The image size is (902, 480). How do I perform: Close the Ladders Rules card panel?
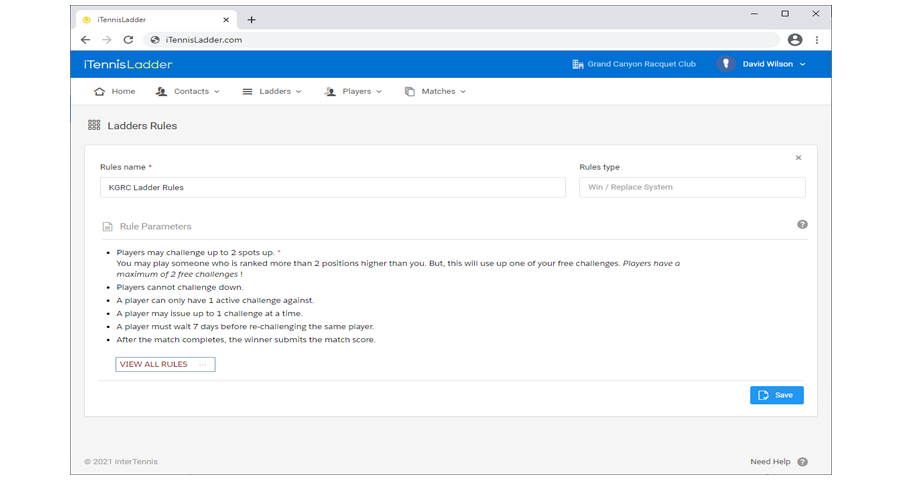coord(798,157)
